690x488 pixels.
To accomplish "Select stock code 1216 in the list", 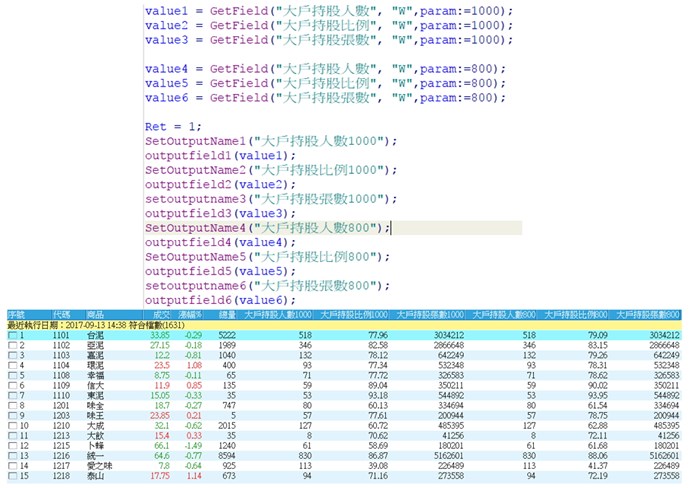I will click(x=62, y=454).
